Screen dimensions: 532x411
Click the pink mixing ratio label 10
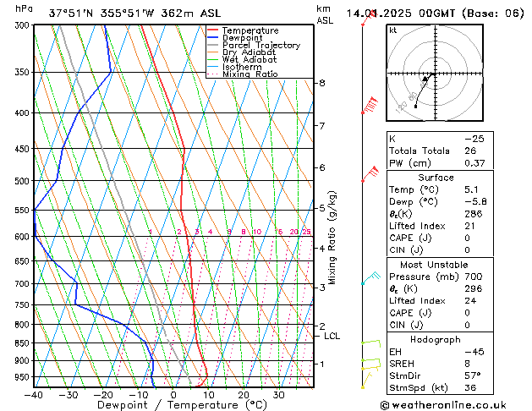pyautogui.click(x=257, y=232)
